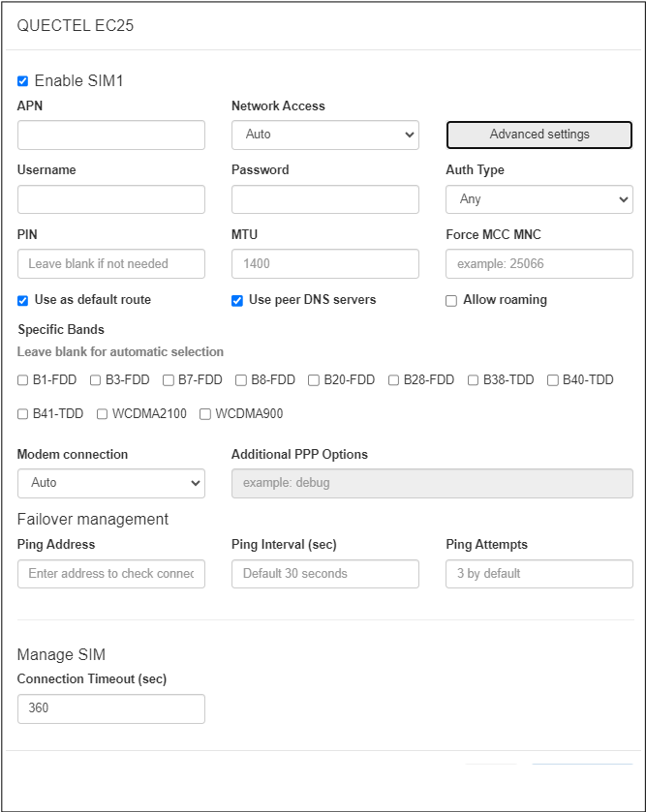Click the Connection Timeout field
Viewport: 646px width, 812px height.
tap(110, 707)
